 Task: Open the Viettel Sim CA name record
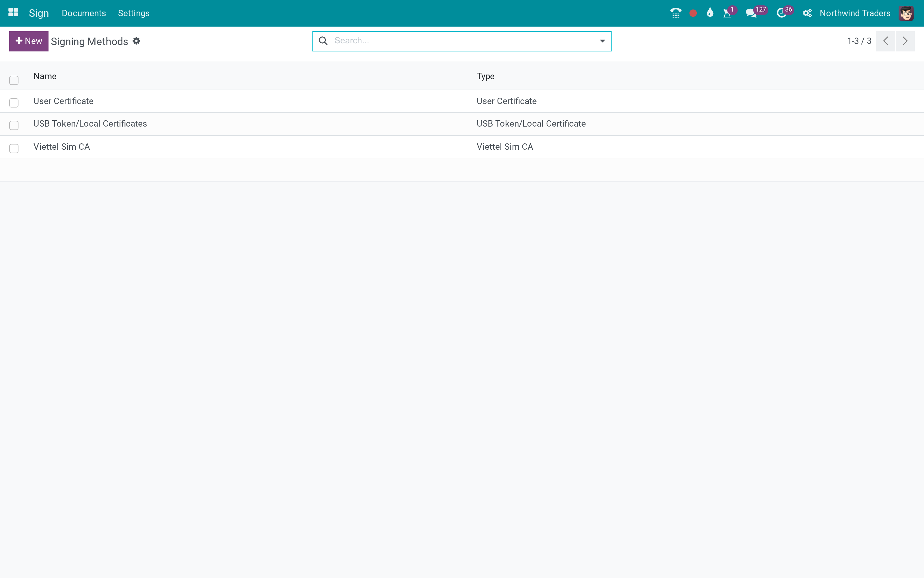coord(62,147)
